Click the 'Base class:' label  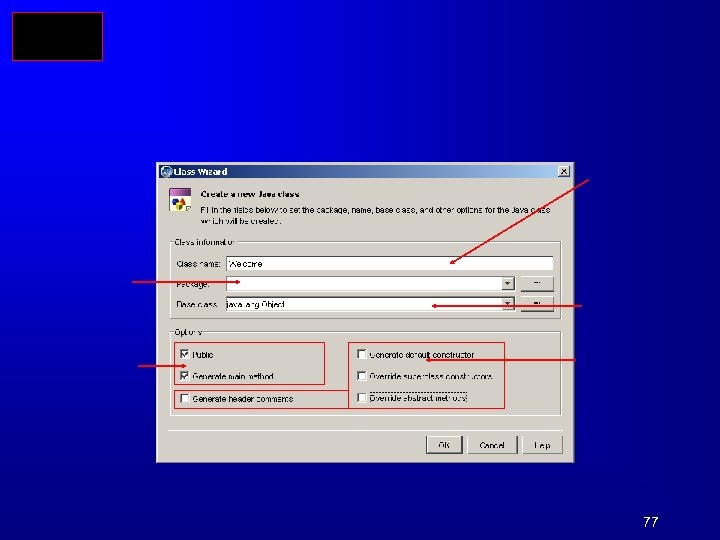(197, 304)
